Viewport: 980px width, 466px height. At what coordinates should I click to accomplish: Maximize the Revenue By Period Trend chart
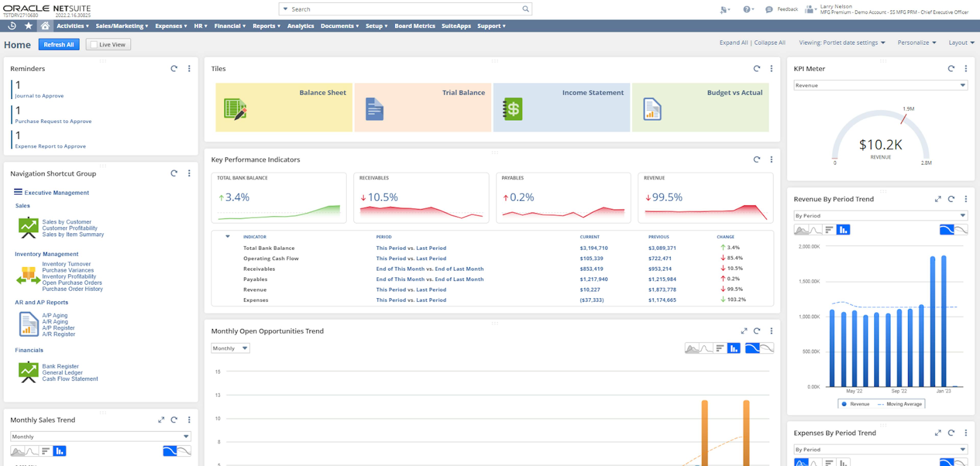tap(937, 199)
